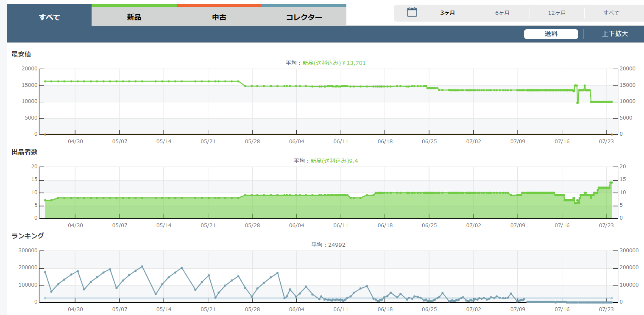This screenshot has width=644, height=315.
Task: Click the final data point in 出品者数 chart
Action: point(611,183)
